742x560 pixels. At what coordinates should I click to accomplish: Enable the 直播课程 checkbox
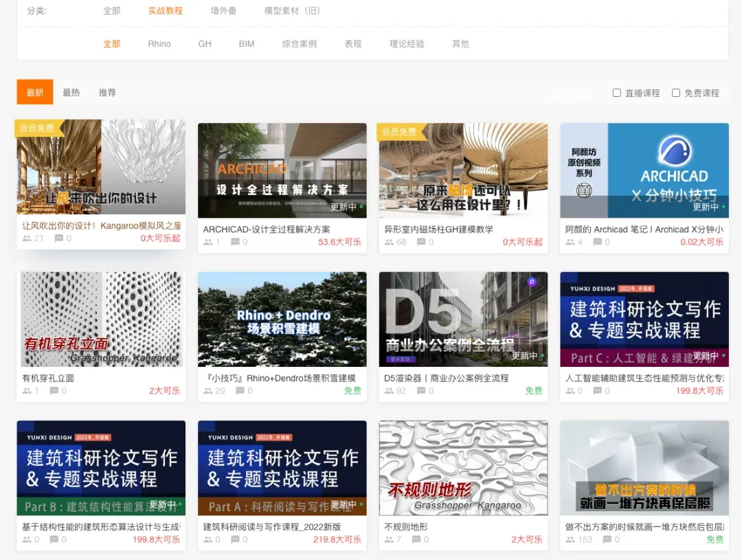point(616,93)
